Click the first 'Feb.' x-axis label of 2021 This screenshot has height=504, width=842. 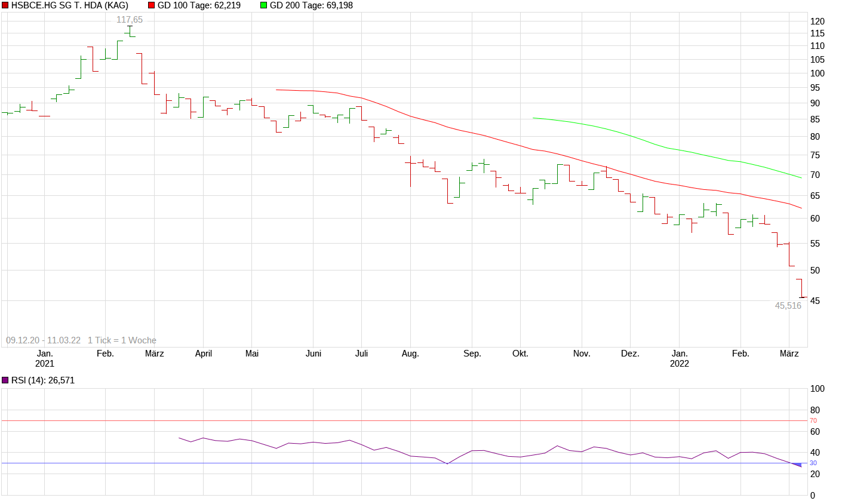(x=105, y=354)
